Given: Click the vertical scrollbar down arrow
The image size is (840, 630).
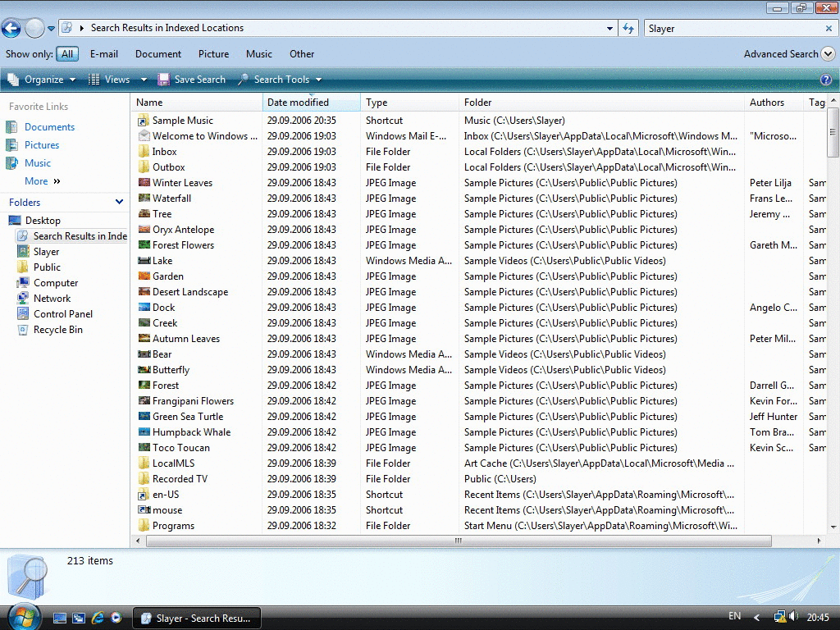Looking at the screenshot, I should click(833, 527).
